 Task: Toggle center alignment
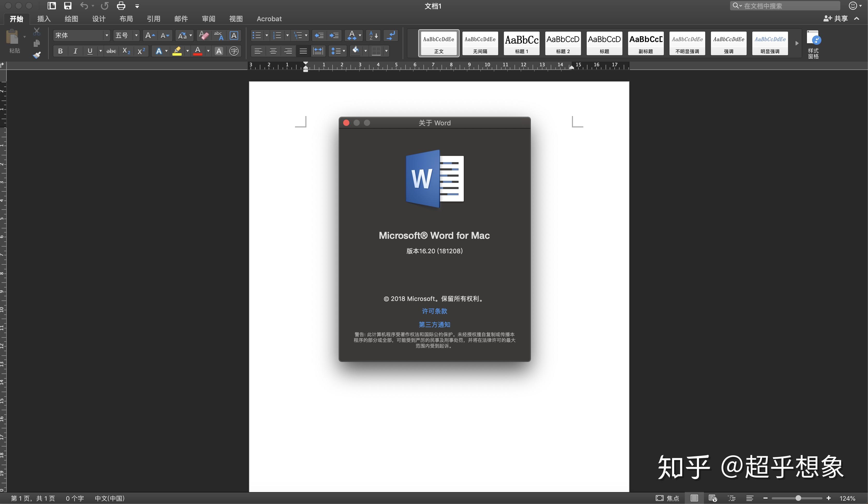pos(273,51)
